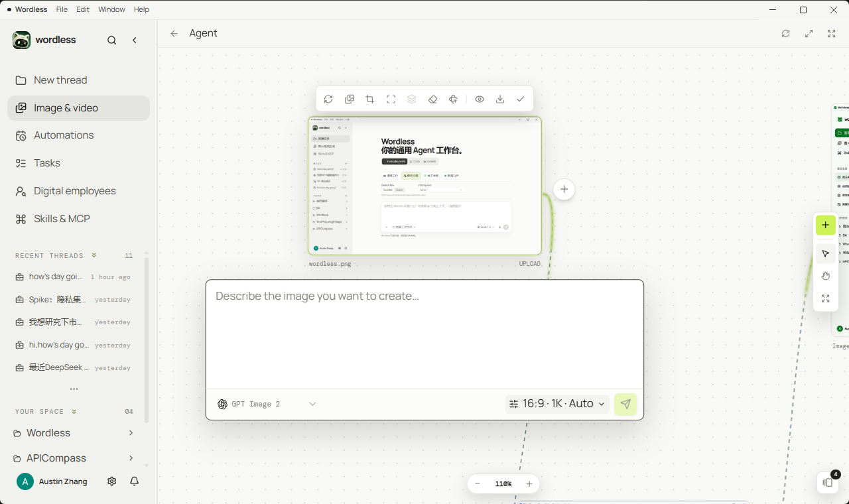Show more threads via the three dots
The height and width of the screenshot is (504, 849).
(74, 389)
